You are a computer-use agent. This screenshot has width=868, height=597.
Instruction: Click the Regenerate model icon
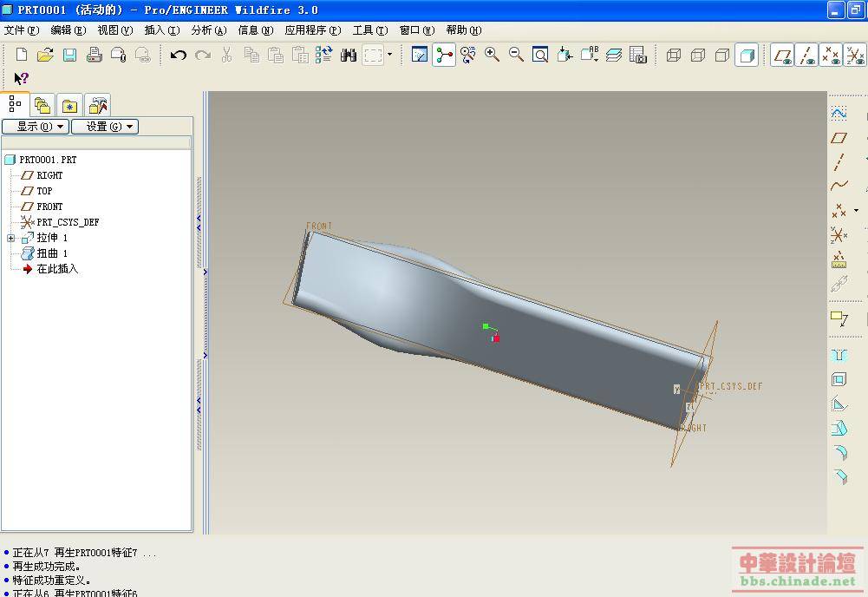point(324,56)
